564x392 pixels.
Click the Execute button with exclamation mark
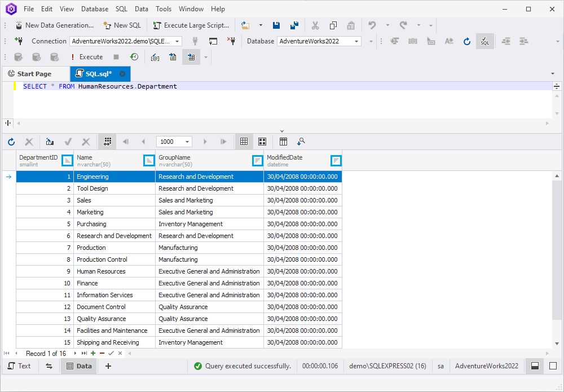pos(87,57)
